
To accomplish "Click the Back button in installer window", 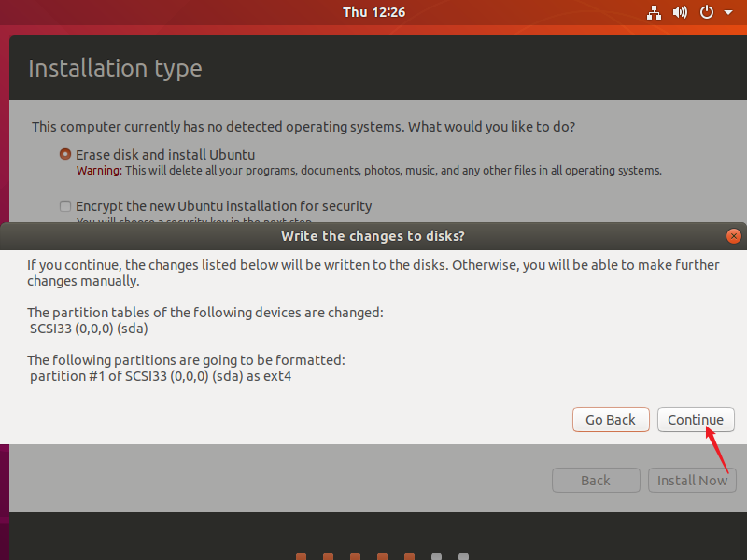I will coord(596,480).
